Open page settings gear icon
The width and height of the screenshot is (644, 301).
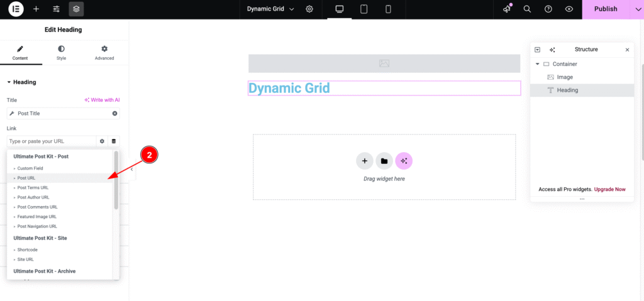pyautogui.click(x=309, y=9)
